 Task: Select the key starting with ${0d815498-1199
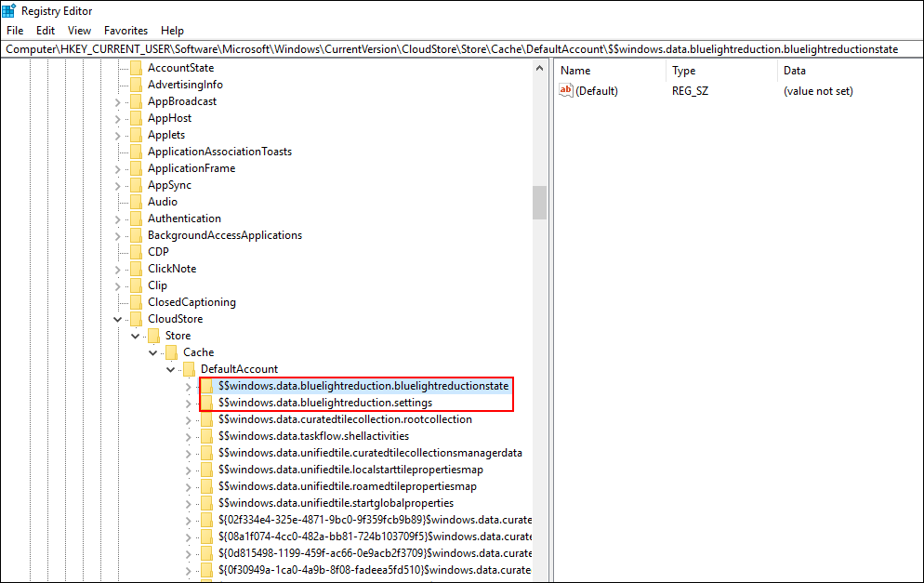tap(375, 553)
